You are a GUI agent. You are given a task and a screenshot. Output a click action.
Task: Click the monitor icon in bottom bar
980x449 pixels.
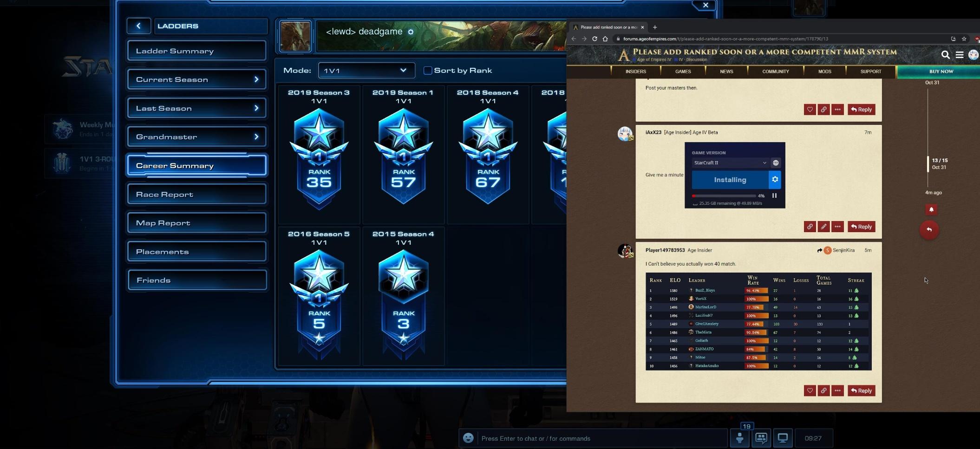tap(783, 438)
